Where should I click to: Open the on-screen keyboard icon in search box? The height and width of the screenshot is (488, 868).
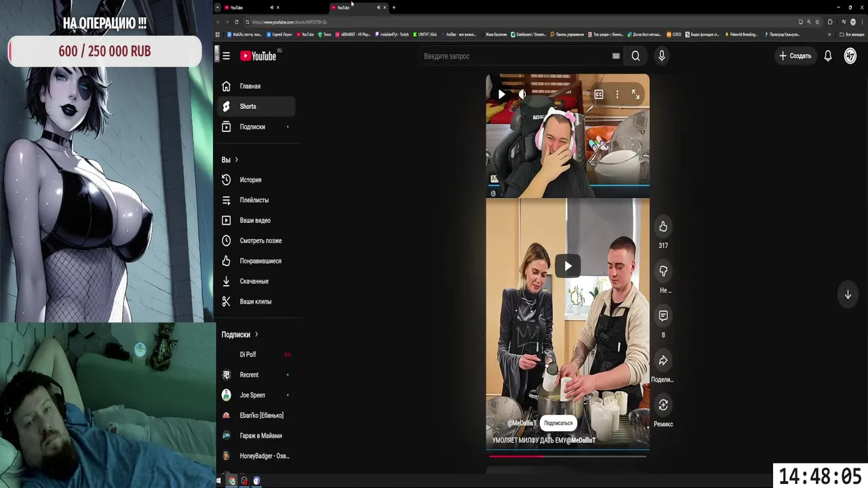[x=616, y=56]
